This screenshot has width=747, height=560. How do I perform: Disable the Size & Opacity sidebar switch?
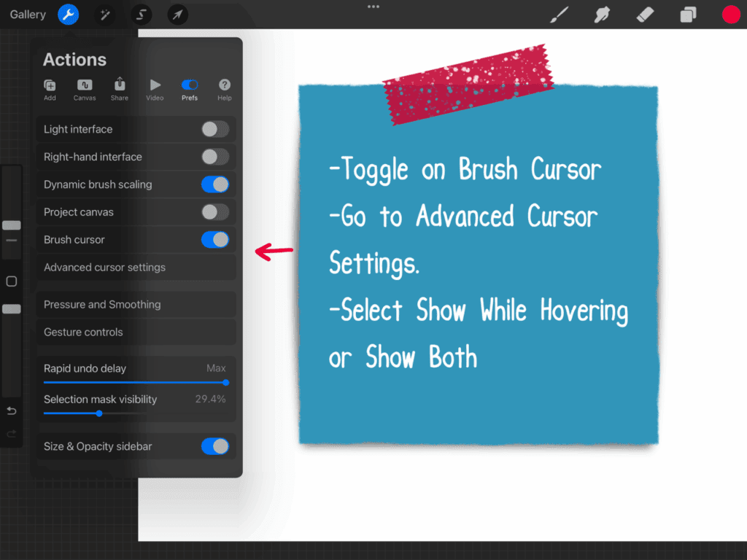[215, 446]
